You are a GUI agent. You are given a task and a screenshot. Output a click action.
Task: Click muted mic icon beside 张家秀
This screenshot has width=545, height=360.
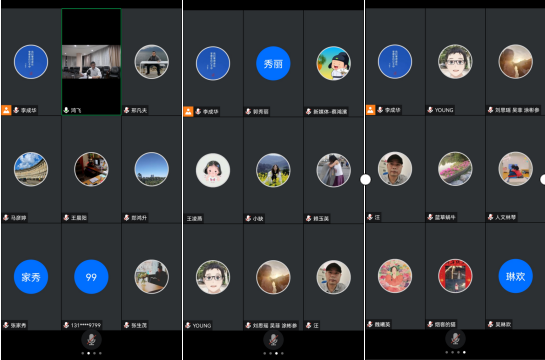pos(6,325)
